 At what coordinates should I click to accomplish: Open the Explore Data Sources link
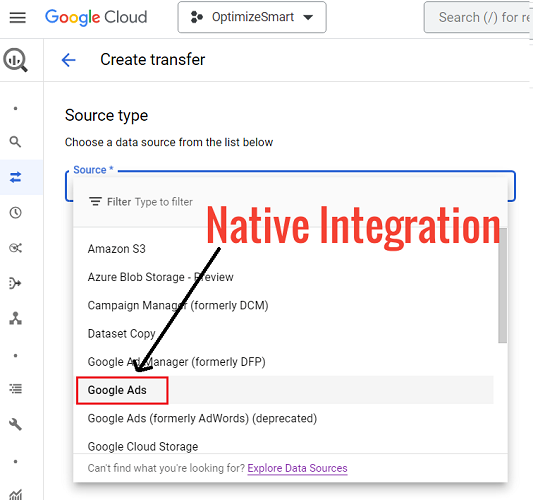pos(297,468)
